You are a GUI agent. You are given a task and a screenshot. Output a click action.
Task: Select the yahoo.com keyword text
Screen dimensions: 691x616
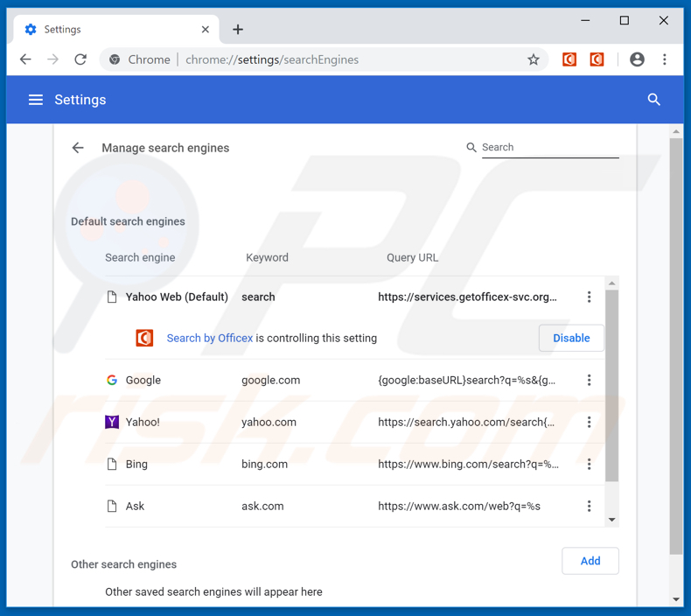pos(269,422)
